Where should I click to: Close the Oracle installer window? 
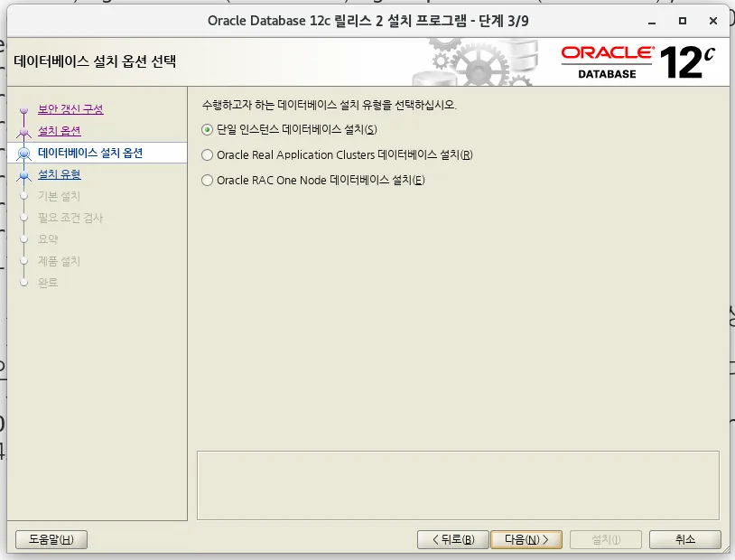[x=713, y=21]
